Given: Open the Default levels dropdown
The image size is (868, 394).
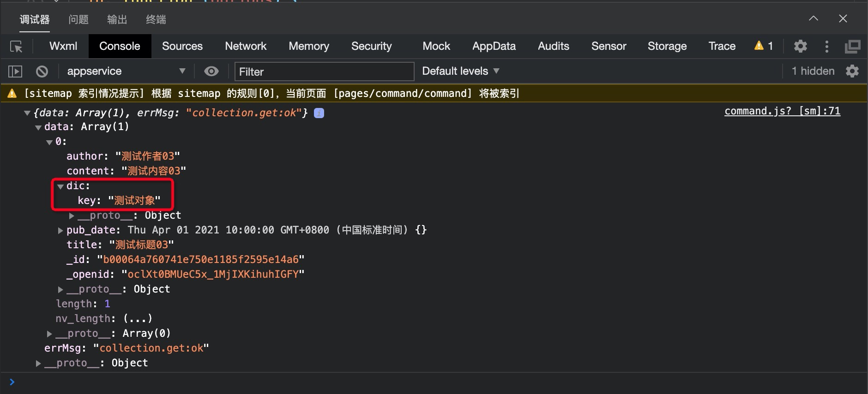Looking at the screenshot, I should point(461,71).
